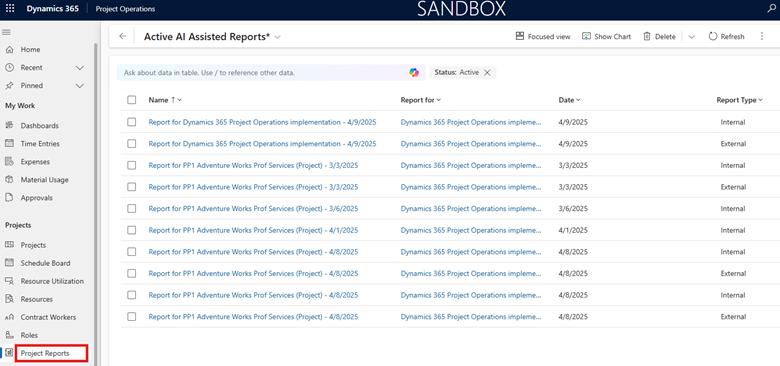
Task: Open Dashboards in the sidebar
Action: pyautogui.click(x=40, y=126)
